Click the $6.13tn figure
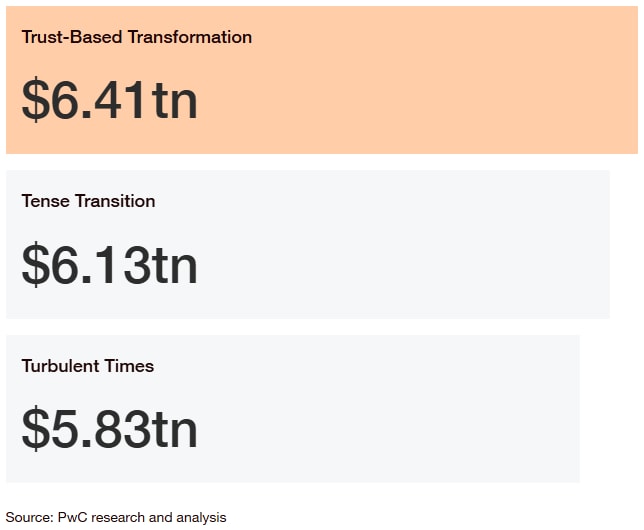Image resolution: width=644 pixels, height=530 pixels. tap(110, 265)
